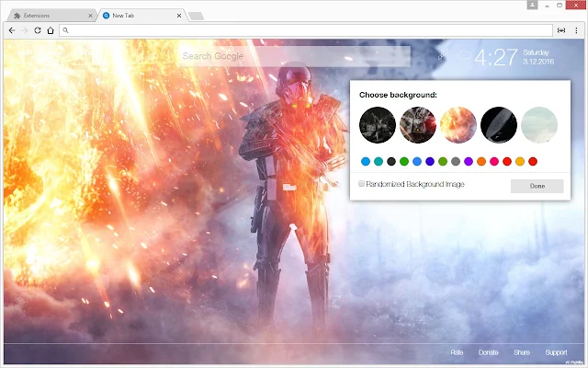Pick the darker red swatch at row end
Image resolution: width=588 pixels, height=368 pixels.
[533, 162]
